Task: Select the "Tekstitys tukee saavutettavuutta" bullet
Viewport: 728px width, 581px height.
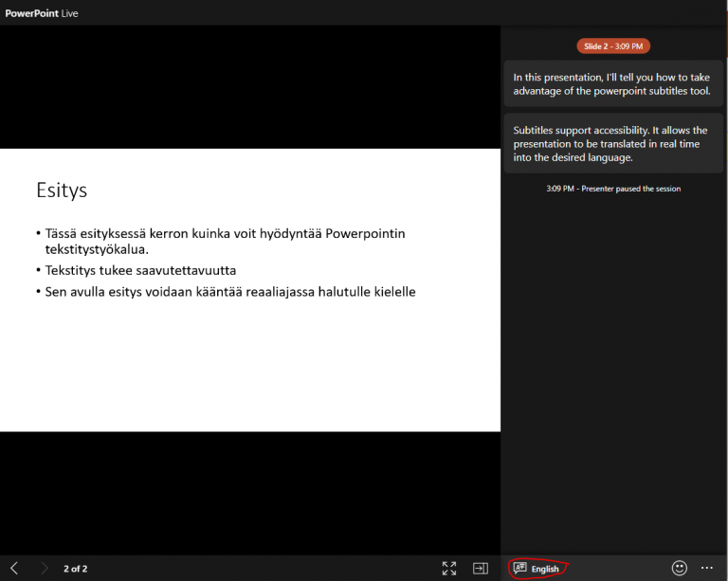Action: 140,270
